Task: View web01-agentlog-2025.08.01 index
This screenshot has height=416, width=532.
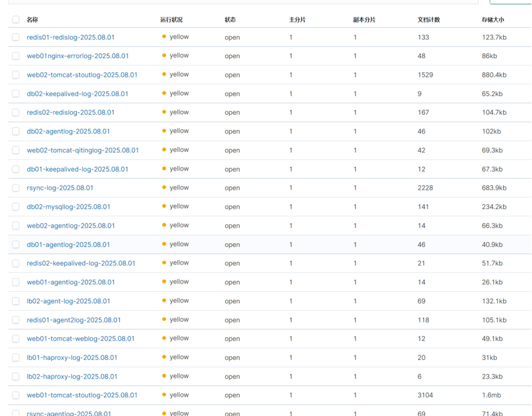Action: coord(71,282)
